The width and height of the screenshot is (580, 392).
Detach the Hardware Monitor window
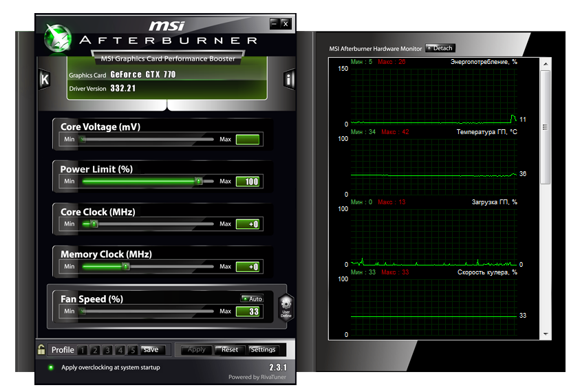click(x=440, y=48)
